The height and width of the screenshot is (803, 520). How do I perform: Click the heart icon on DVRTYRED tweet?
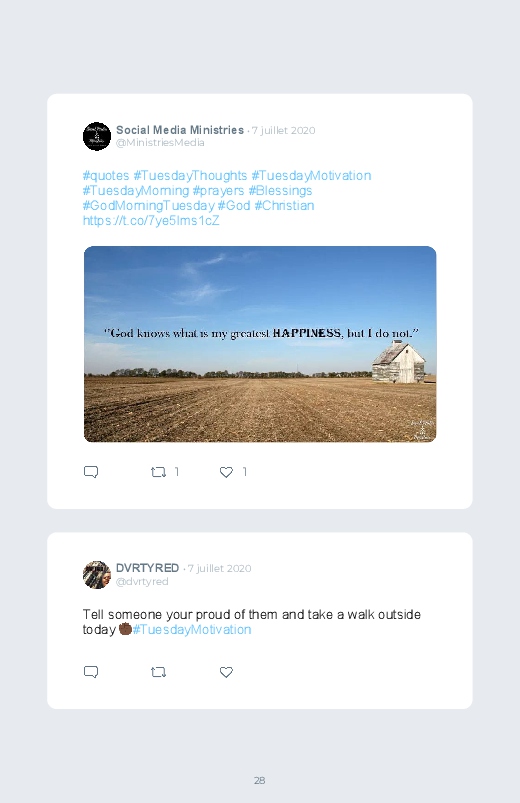tap(226, 672)
